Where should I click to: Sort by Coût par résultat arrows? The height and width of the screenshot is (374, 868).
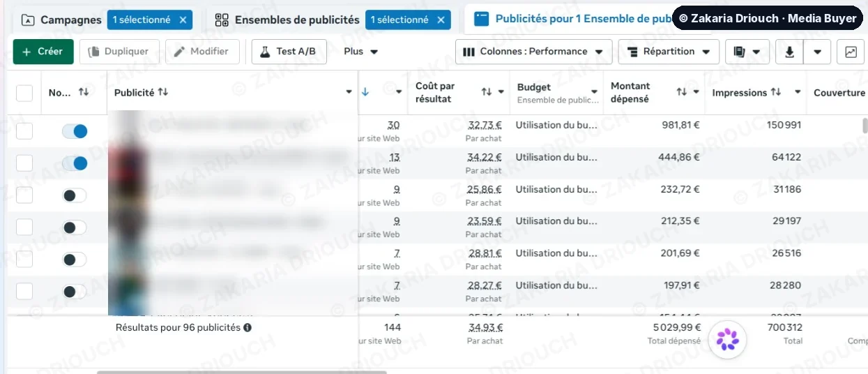487,92
